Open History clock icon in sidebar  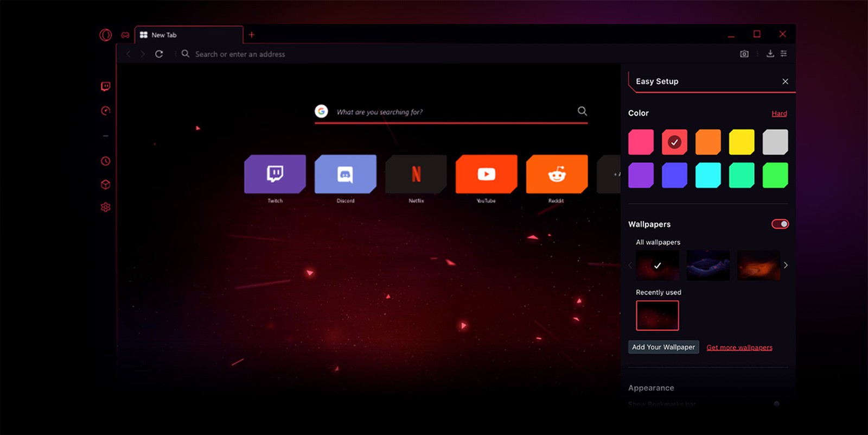click(106, 161)
